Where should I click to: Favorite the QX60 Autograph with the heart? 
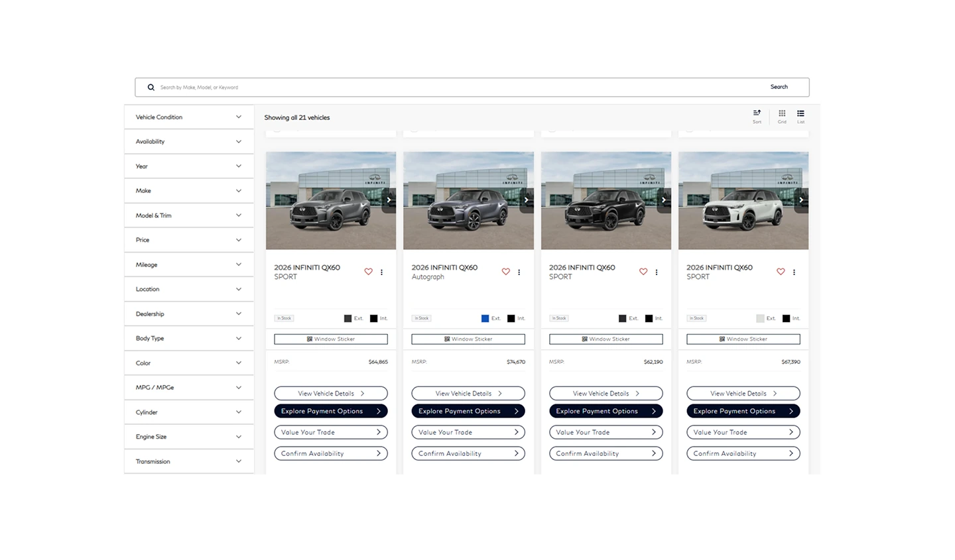click(506, 272)
